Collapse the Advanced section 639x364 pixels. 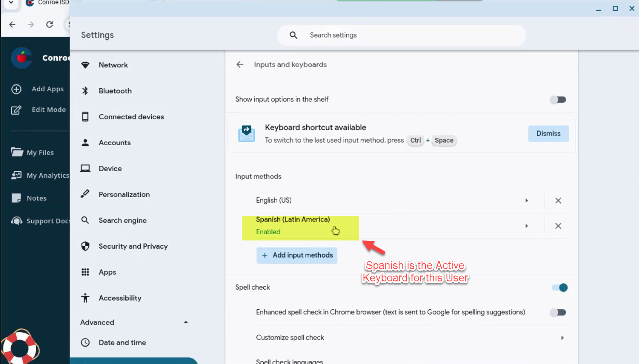point(186,322)
